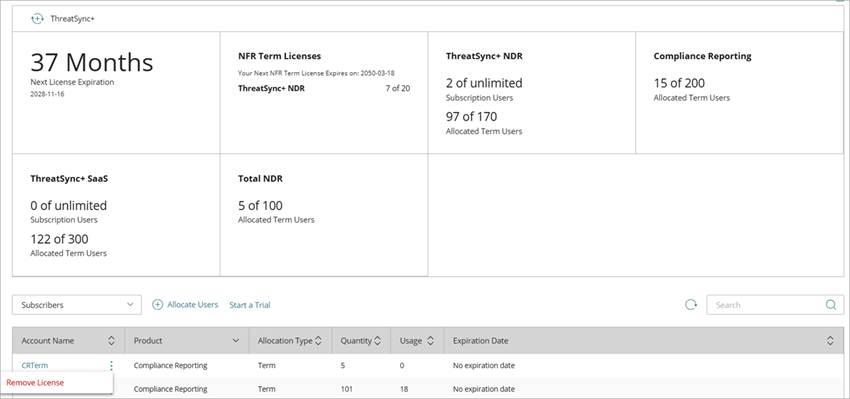Click the Usage cell showing 18
Viewport: 850px width, 399px height.
pyautogui.click(x=404, y=389)
